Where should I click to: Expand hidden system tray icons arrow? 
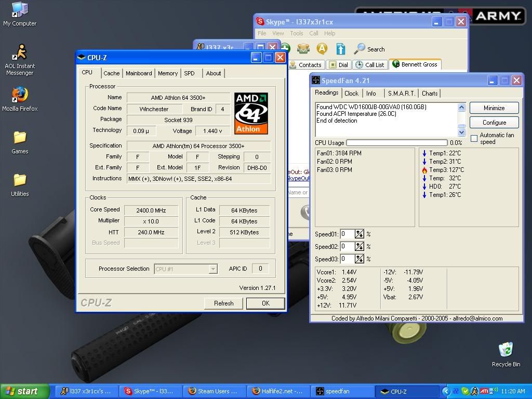coord(446,391)
